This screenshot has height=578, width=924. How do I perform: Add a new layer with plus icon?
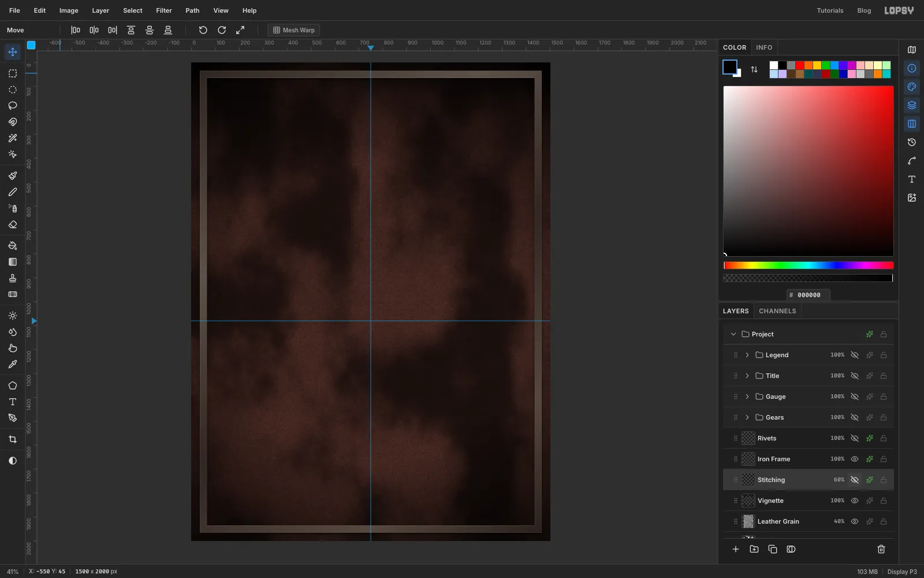coord(736,549)
